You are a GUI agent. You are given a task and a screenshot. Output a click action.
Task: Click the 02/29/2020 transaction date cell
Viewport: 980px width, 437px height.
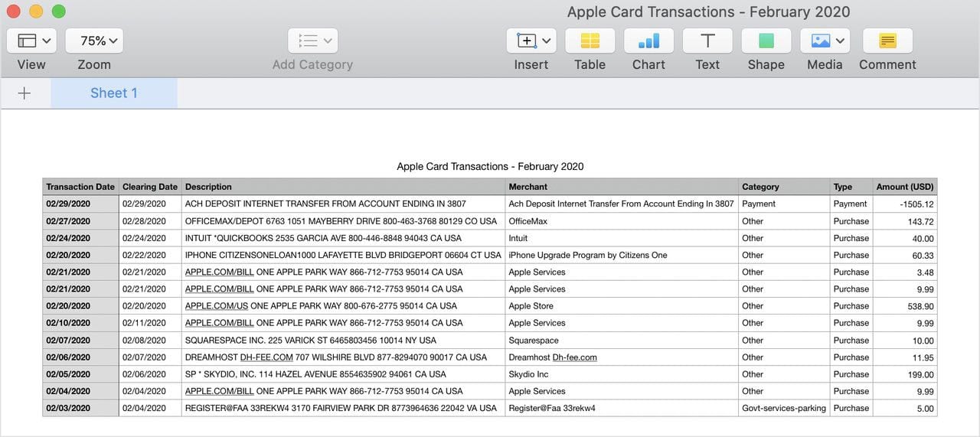click(80, 204)
